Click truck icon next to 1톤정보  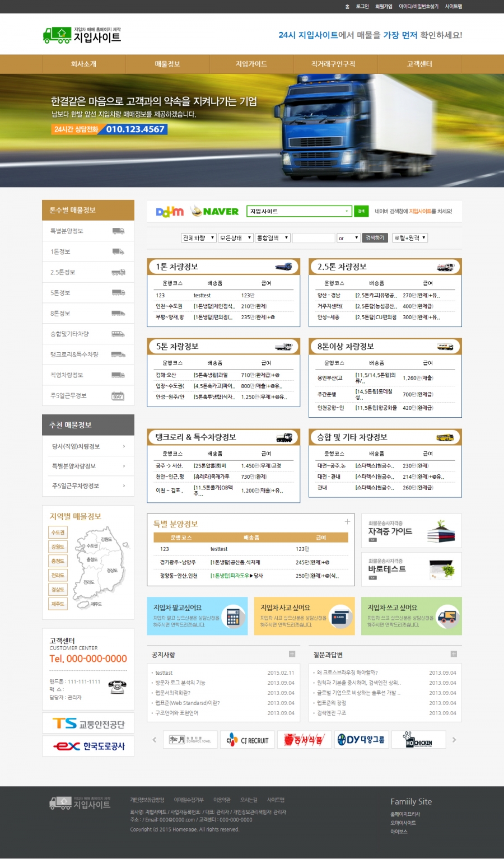118,251
